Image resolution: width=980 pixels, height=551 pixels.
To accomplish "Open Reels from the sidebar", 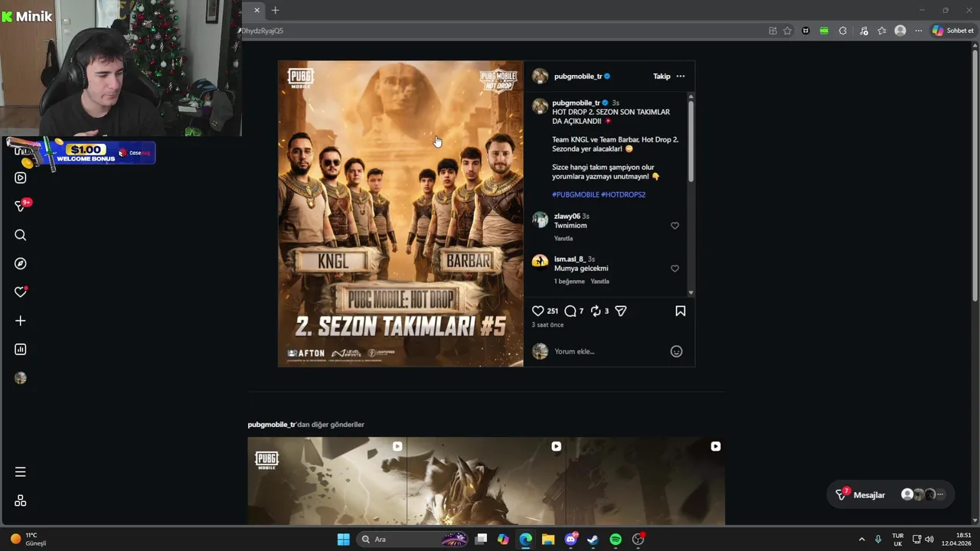I will [21, 178].
